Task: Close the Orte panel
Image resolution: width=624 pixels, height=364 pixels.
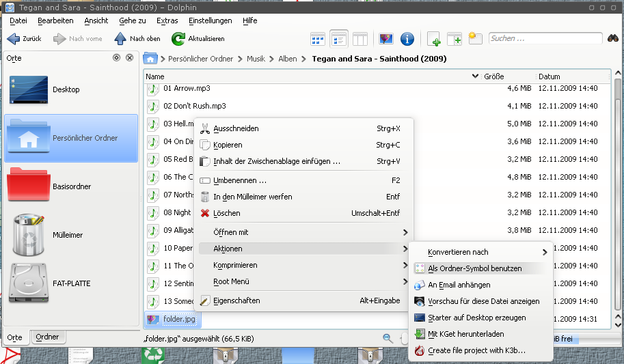Action: coord(129,57)
